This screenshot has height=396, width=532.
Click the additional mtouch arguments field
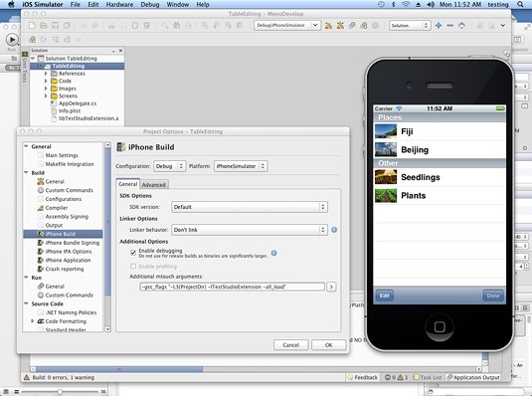pyautogui.click(x=232, y=287)
